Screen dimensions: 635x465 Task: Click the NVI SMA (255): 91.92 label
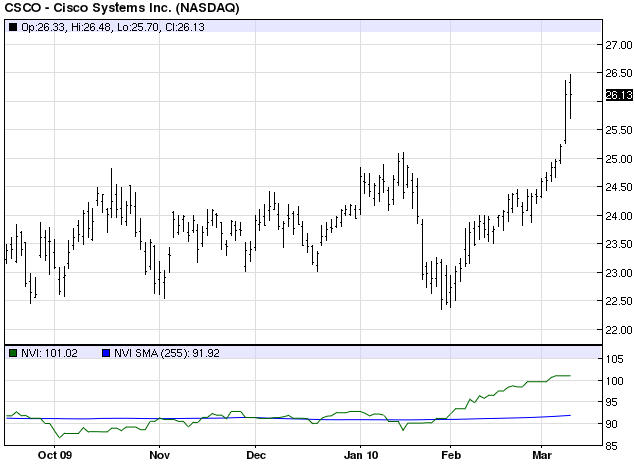(x=167, y=353)
